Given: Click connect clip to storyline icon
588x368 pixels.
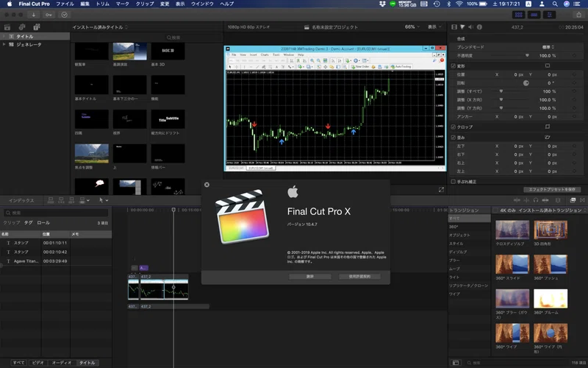Looking at the screenshot, I should coord(51,200).
